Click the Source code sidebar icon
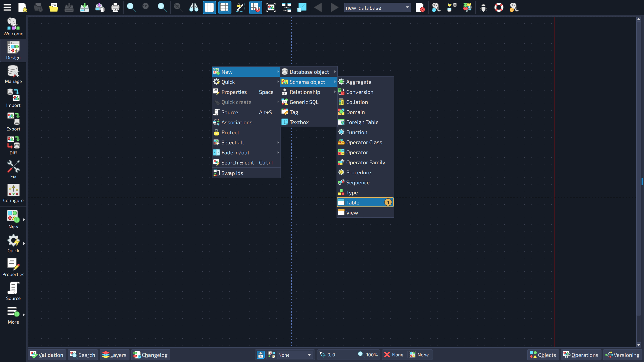The width and height of the screenshot is (644, 362). [13, 291]
